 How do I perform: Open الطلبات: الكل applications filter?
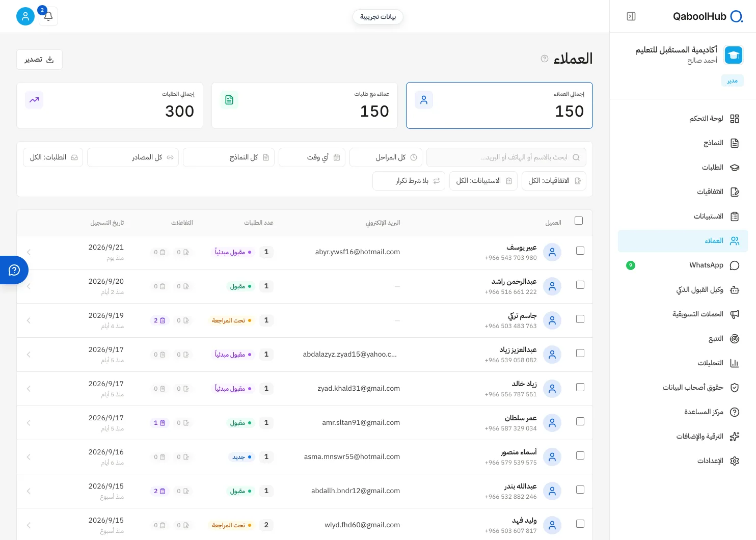coord(53,157)
